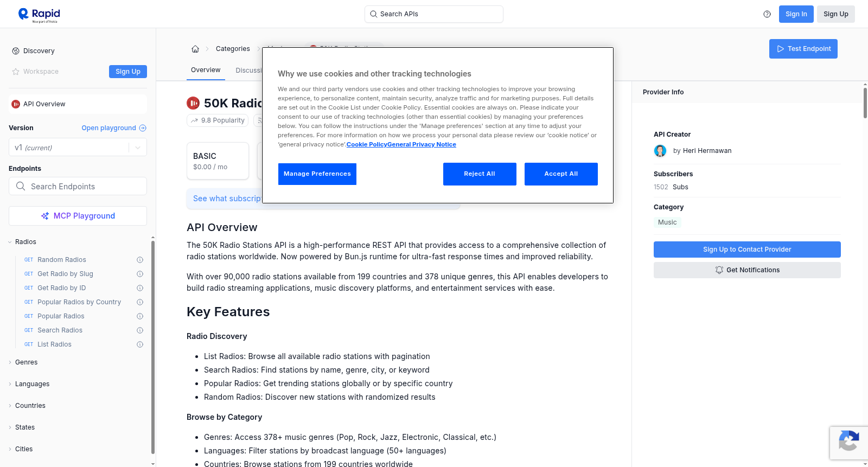Click the 1502 Subs subscriber count

pyautogui.click(x=671, y=187)
